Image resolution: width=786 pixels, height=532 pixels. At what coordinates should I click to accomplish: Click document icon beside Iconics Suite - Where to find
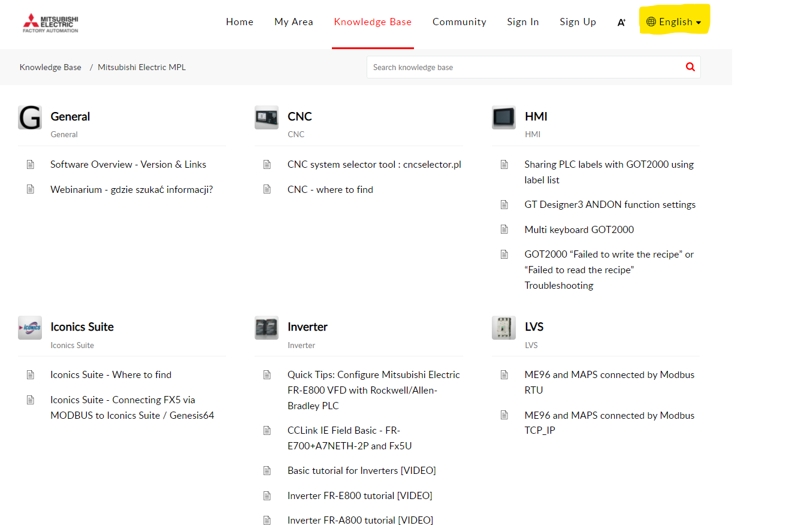(x=31, y=374)
